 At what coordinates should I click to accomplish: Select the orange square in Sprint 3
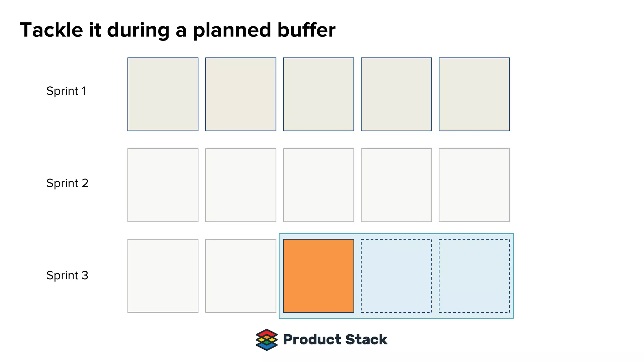pos(318,276)
